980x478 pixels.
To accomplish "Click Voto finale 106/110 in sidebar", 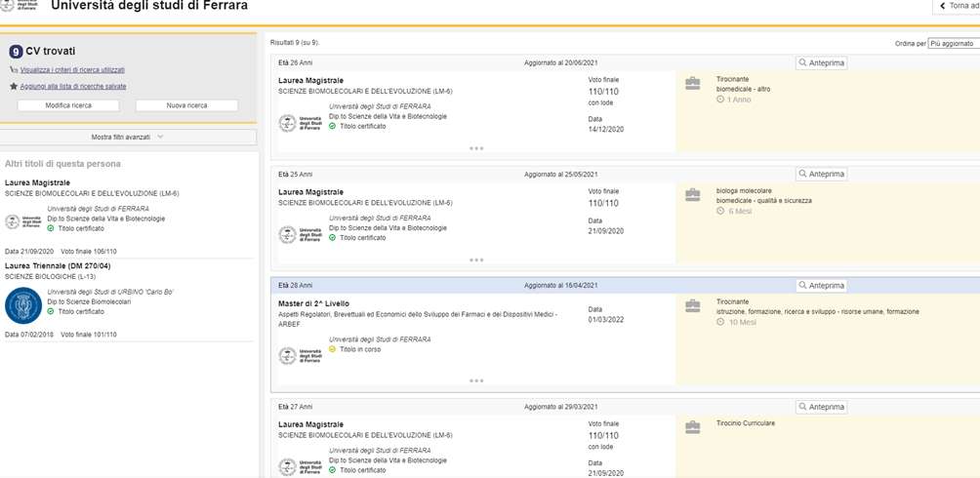I will tap(89, 251).
